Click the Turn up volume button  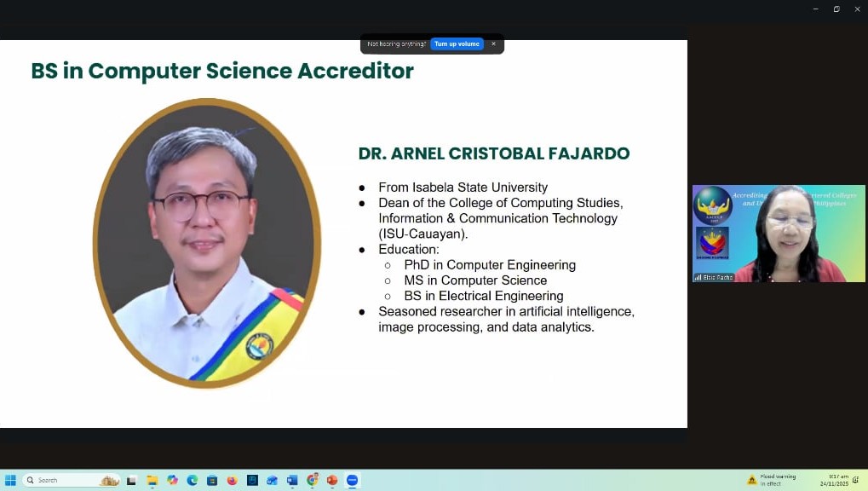[457, 43]
